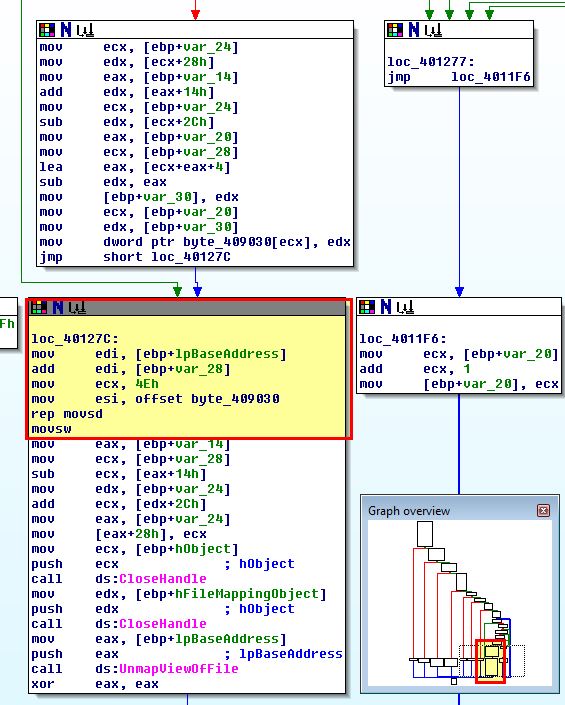
Task: Click the color icon on the loc_40127C node
Action: (39, 307)
